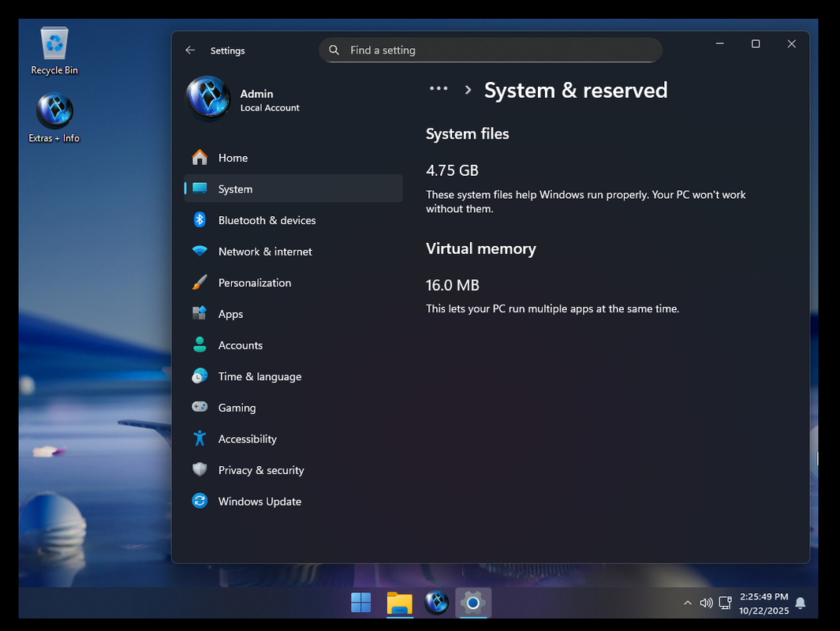Select Home in the sidebar
This screenshot has height=631, width=840.
click(293, 158)
